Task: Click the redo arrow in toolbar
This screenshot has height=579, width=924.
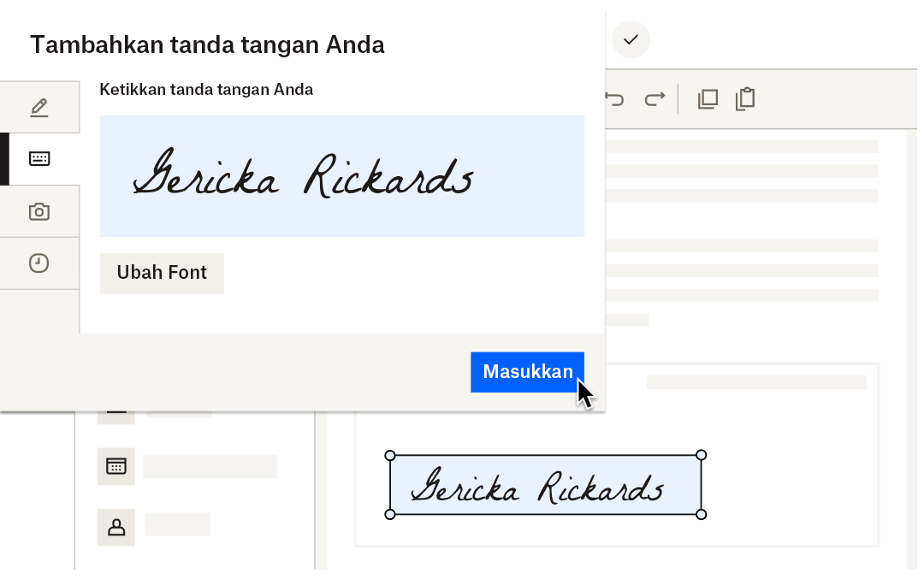Action: click(654, 99)
